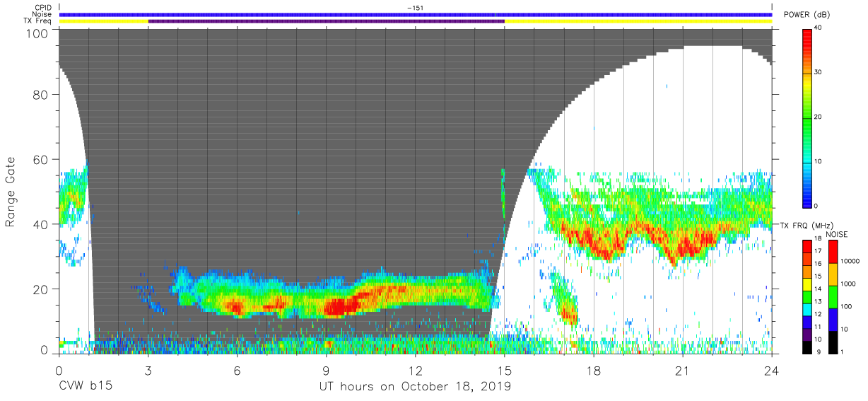
Task: Click the POWER (dB) colorbar
Action: click(x=807, y=117)
